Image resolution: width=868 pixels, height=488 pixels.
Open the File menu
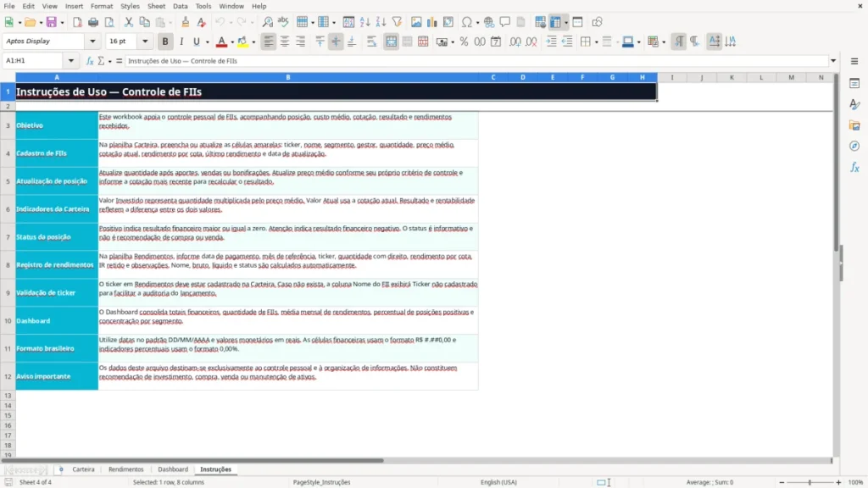coord(9,6)
